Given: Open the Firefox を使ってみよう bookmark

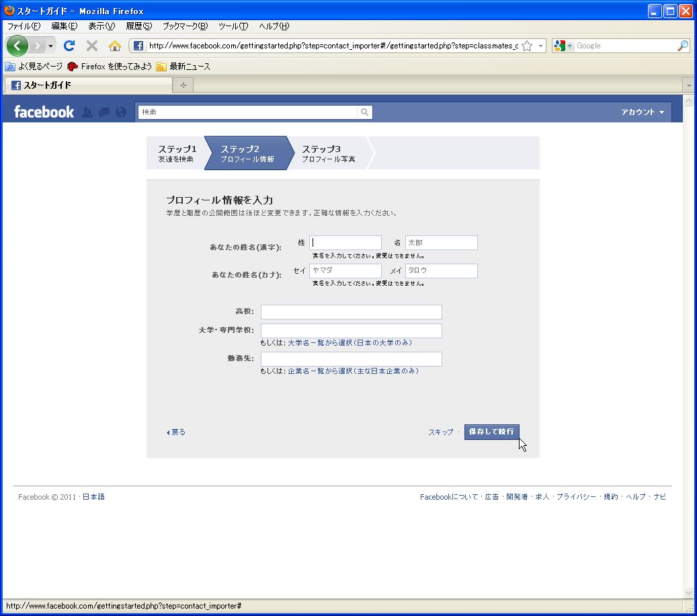Looking at the screenshot, I should point(110,67).
